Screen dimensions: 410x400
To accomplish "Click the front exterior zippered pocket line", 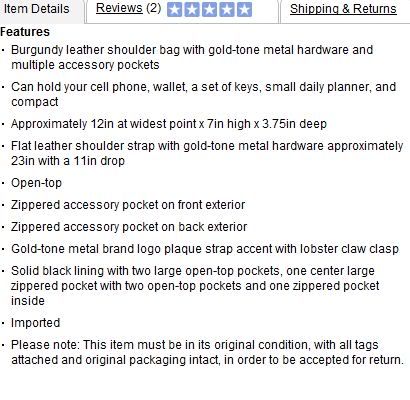I will [128, 205].
